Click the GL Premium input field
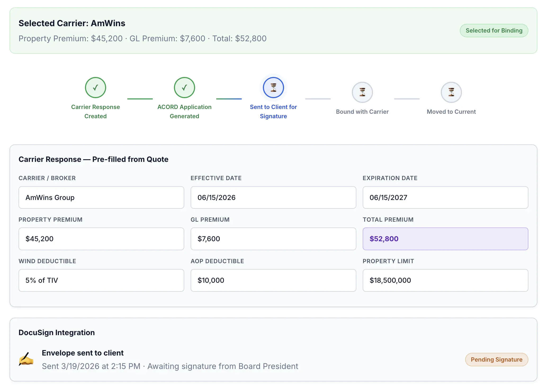Viewport: 548px width, 392px height. [273, 239]
